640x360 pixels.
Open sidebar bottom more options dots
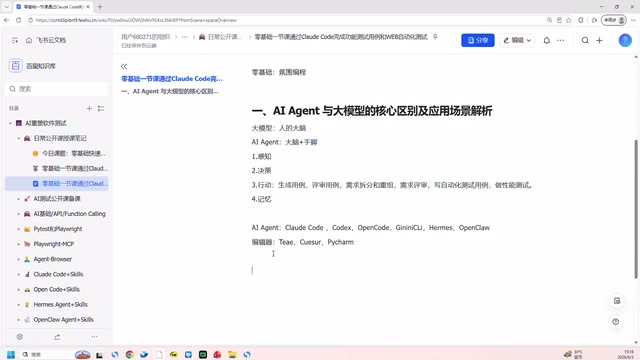pos(94,337)
